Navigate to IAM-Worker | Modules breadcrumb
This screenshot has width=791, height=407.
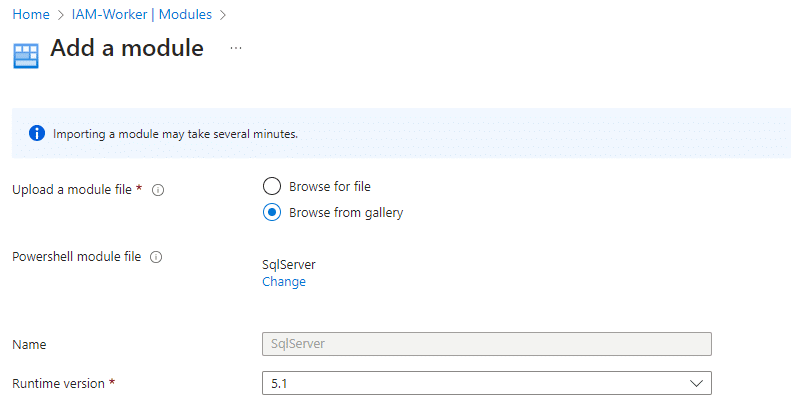(x=142, y=15)
